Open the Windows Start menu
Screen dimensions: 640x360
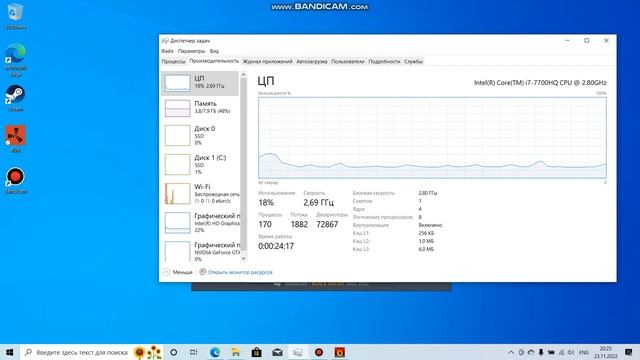pos(10,352)
